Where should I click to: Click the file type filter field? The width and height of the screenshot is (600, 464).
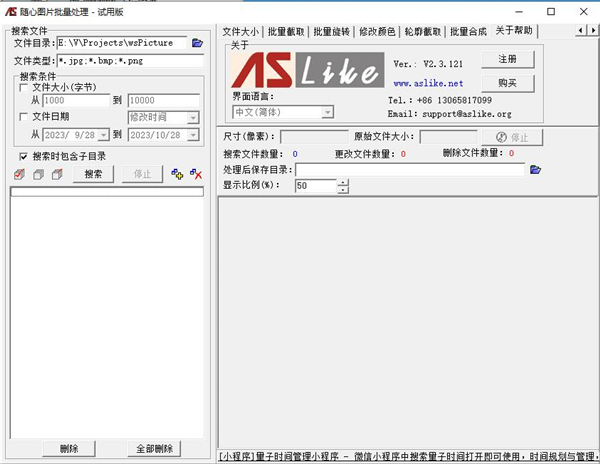pos(130,61)
